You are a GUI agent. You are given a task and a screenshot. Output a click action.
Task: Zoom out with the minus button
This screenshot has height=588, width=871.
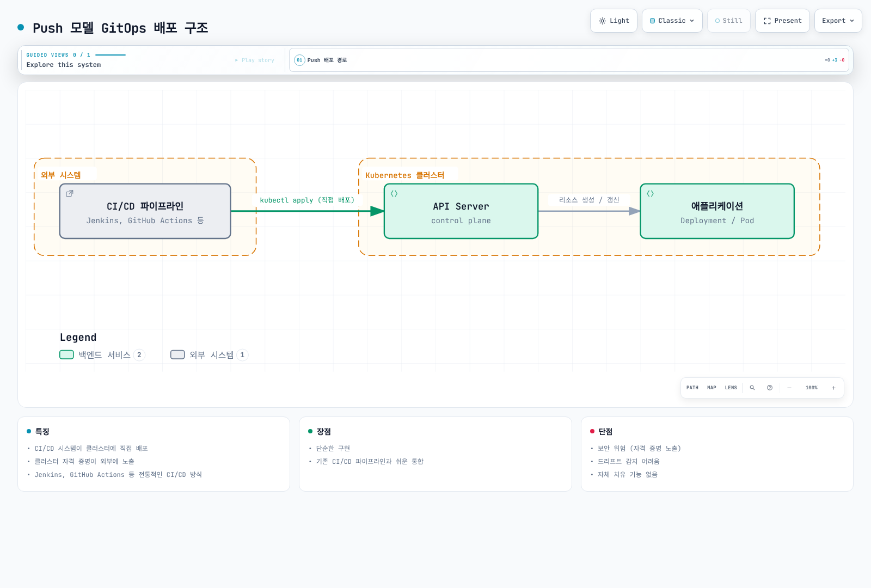[x=789, y=388]
